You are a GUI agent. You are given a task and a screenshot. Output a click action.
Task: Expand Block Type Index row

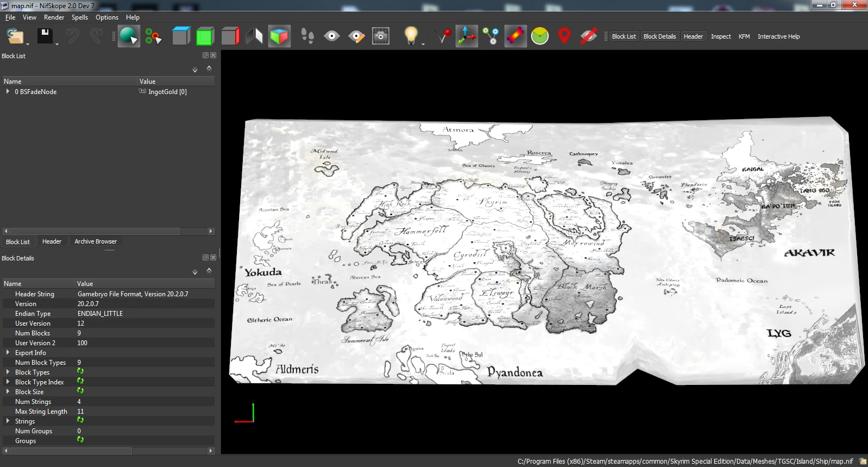[x=8, y=382]
